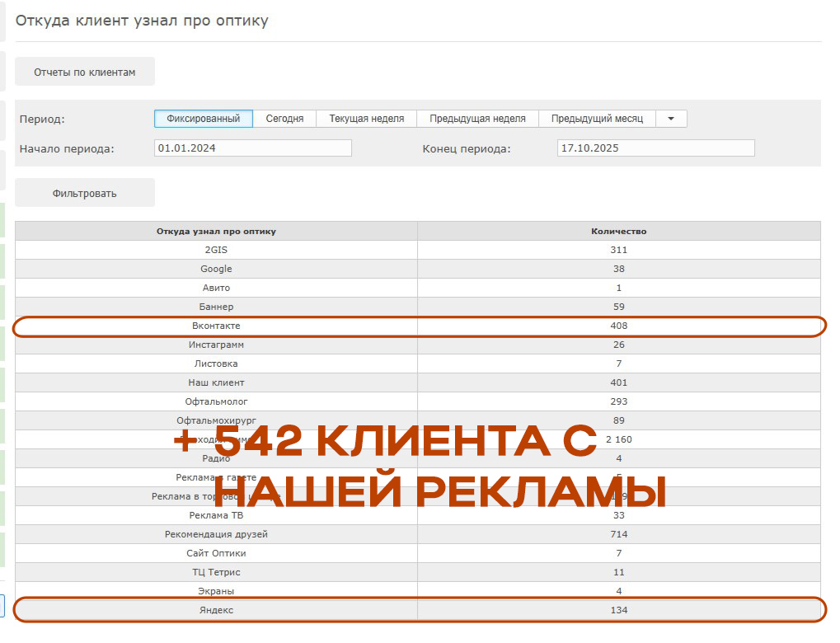Click the 'Количество' column header
Screen dimensions: 840x643
point(618,231)
